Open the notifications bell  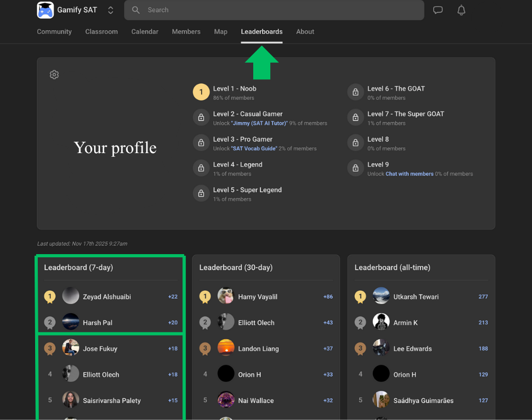461,10
